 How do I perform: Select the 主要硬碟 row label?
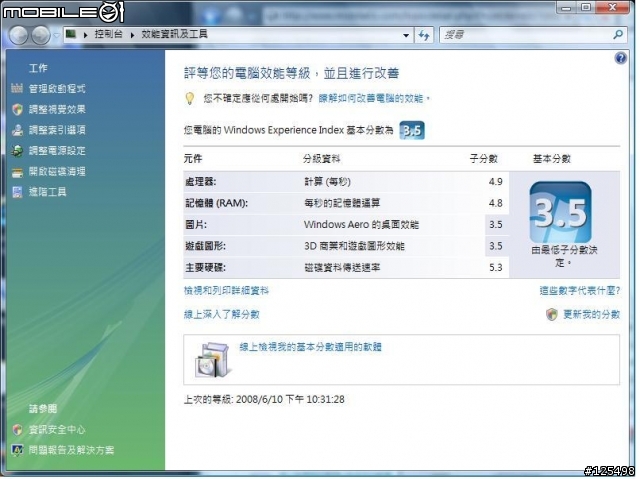(x=205, y=268)
